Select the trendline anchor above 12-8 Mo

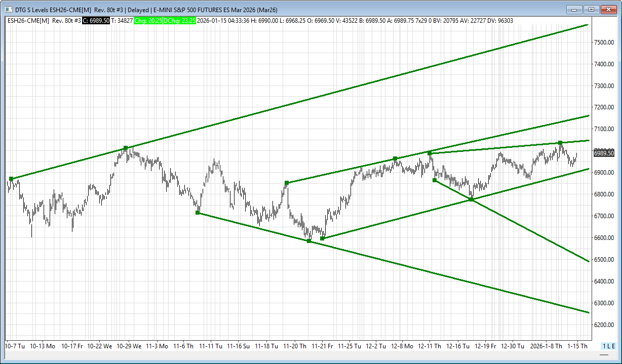(x=395, y=158)
